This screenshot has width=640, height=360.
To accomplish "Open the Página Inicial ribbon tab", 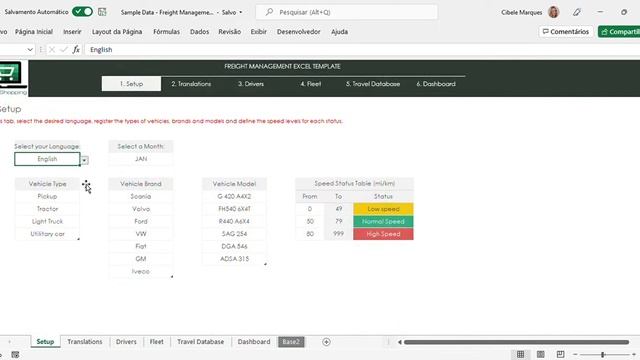I will 34,31.
